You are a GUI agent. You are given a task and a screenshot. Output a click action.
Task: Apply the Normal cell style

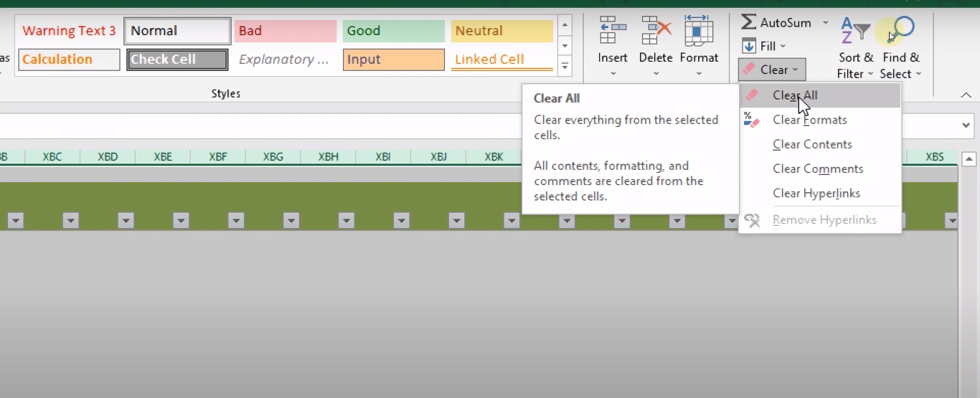click(178, 31)
